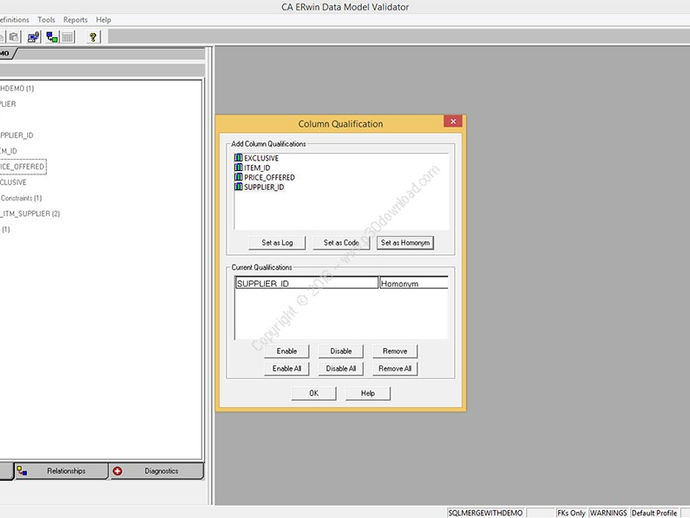The width and height of the screenshot is (690, 518).
Task: Click the grayed-out grid toolbar icon
Action: pyautogui.click(x=67, y=37)
